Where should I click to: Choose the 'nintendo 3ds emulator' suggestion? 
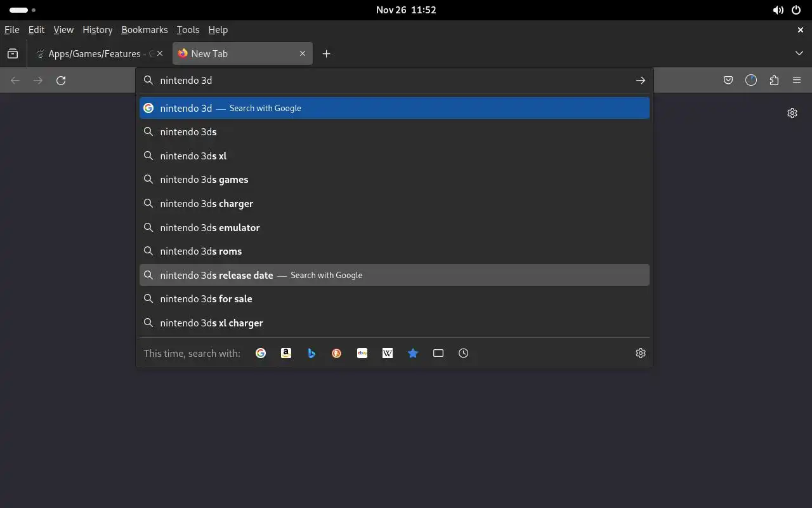395,227
